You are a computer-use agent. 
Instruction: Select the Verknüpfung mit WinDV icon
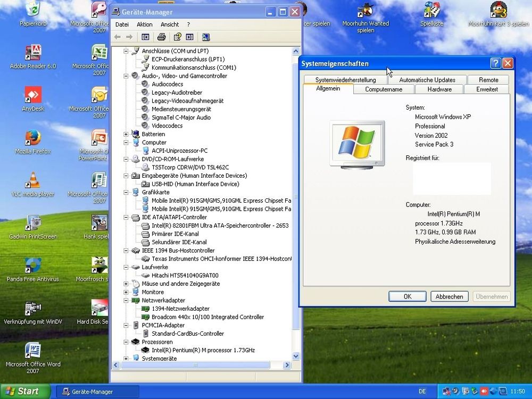pyautogui.click(x=33, y=312)
